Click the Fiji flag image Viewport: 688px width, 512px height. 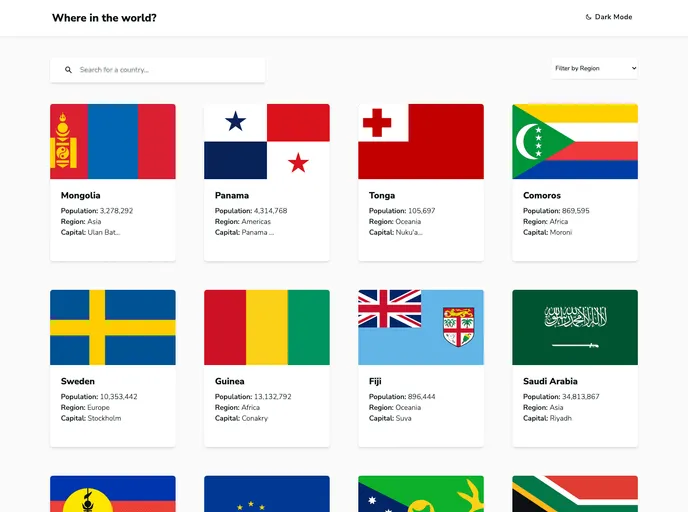point(421,327)
